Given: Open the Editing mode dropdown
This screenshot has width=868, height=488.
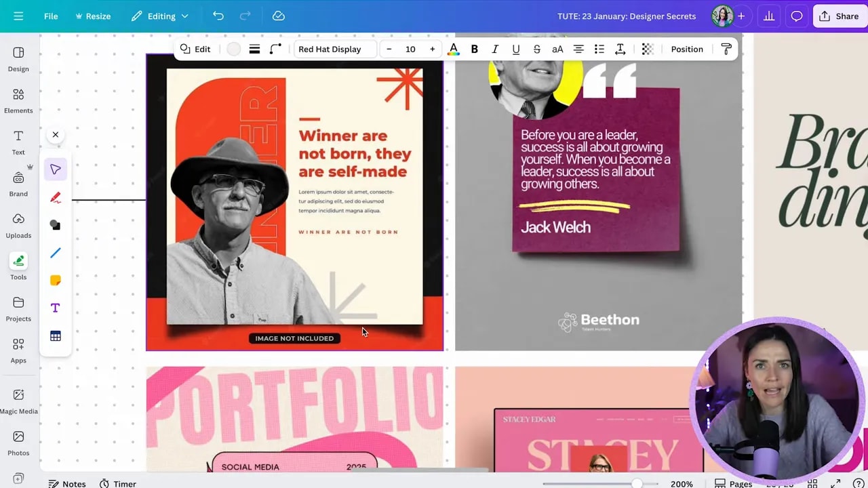Looking at the screenshot, I should [160, 16].
